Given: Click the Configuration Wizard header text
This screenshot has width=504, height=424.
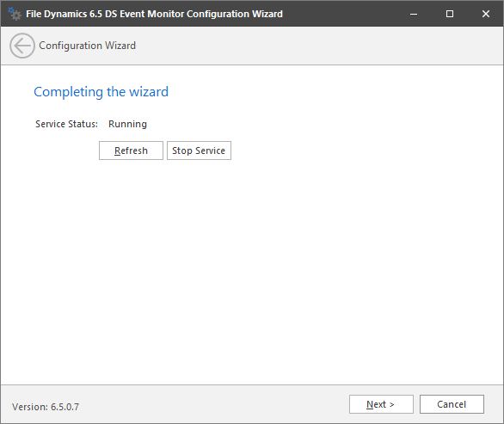Looking at the screenshot, I should tap(87, 46).
